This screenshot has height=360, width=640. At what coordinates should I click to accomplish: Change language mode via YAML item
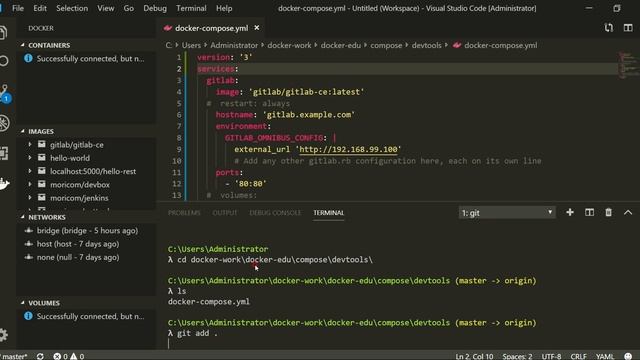tap(605, 356)
